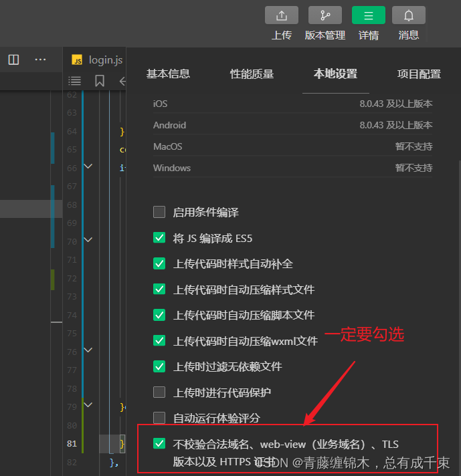The width and height of the screenshot is (461, 476).
Task: Open the 项目配置 tab
Action: (x=419, y=74)
